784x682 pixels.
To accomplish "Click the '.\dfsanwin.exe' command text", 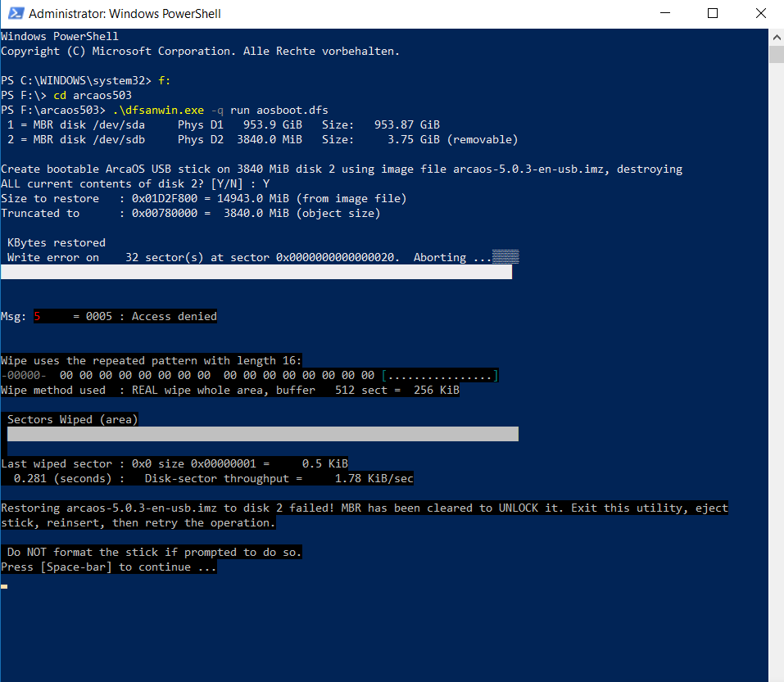I will tap(158, 111).
